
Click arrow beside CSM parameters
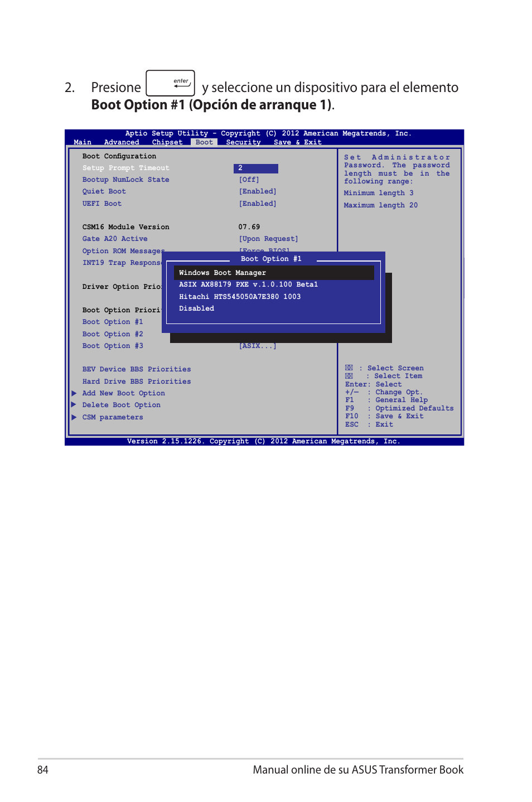click(74, 417)
